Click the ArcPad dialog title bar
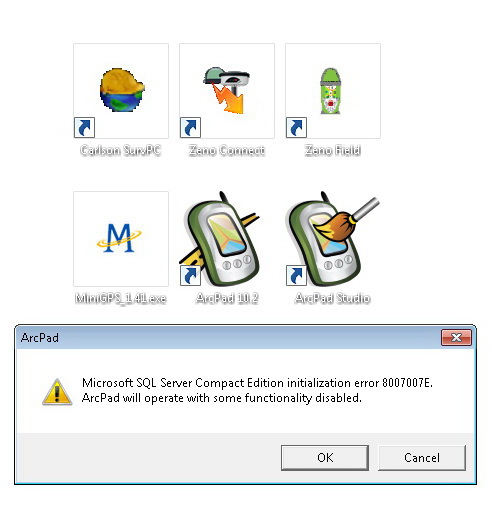 pos(229,338)
